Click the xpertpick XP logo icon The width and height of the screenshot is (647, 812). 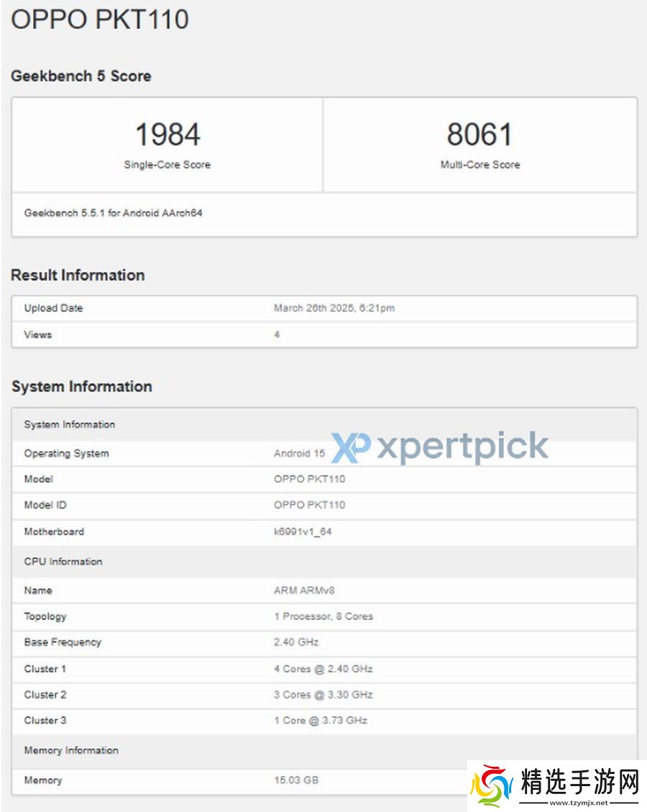[350, 447]
